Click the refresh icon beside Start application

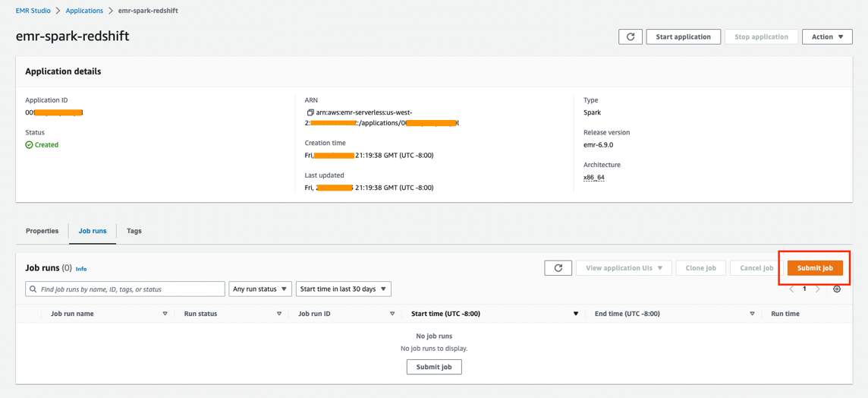630,36
